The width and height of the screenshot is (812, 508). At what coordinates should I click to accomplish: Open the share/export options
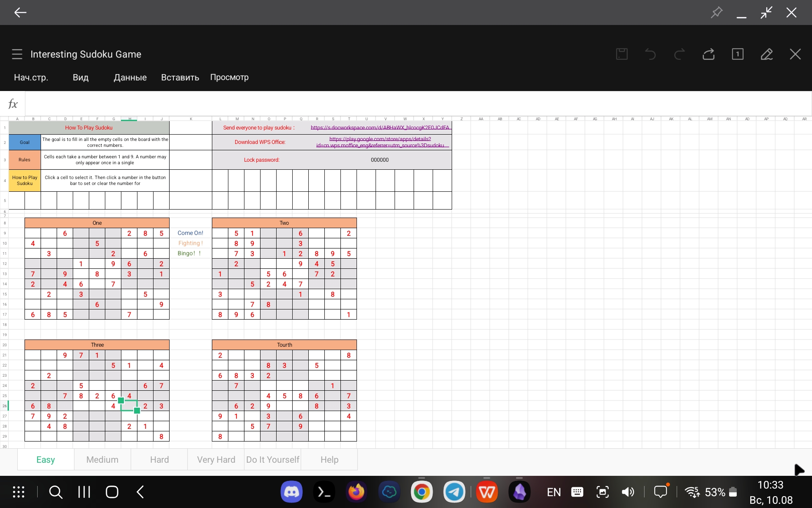(x=708, y=54)
